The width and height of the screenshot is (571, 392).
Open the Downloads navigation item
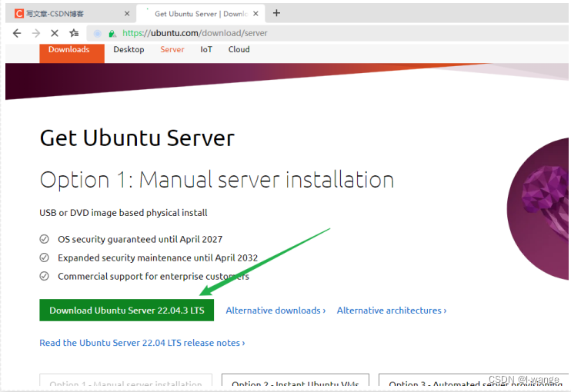click(72, 53)
